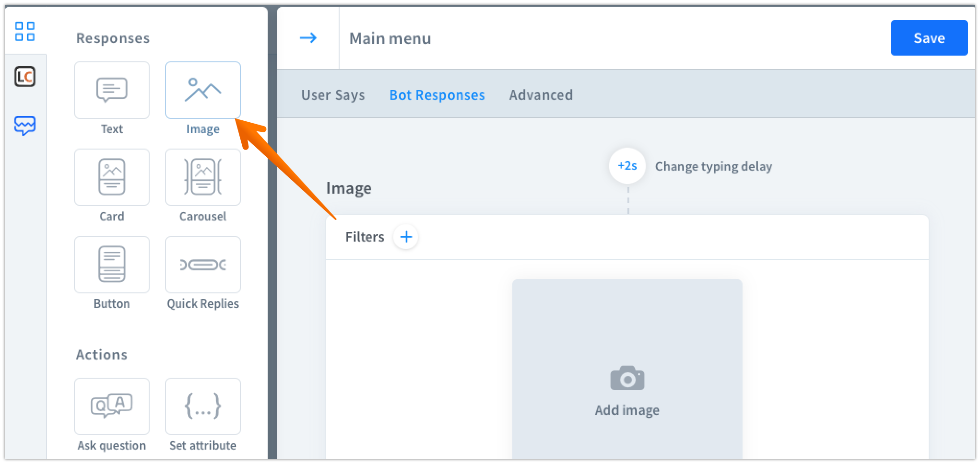Click the +2s typing delay bubble
The width and height of the screenshot is (980, 464).
click(x=627, y=166)
